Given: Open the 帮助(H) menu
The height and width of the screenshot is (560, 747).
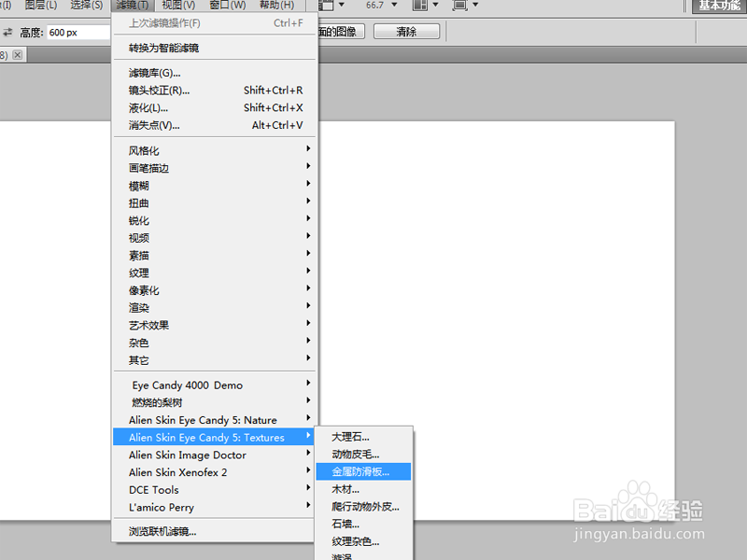Looking at the screenshot, I should click(276, 6).
